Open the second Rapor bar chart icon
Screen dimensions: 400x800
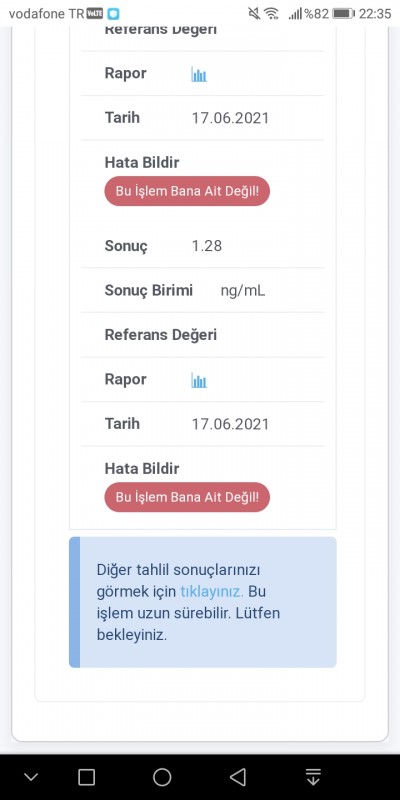[199, 380]
